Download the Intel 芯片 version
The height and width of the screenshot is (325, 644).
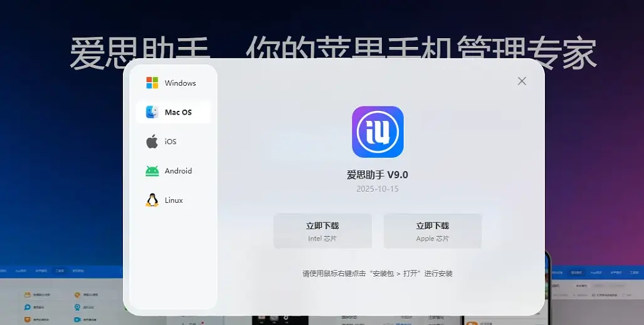point(322,231)
